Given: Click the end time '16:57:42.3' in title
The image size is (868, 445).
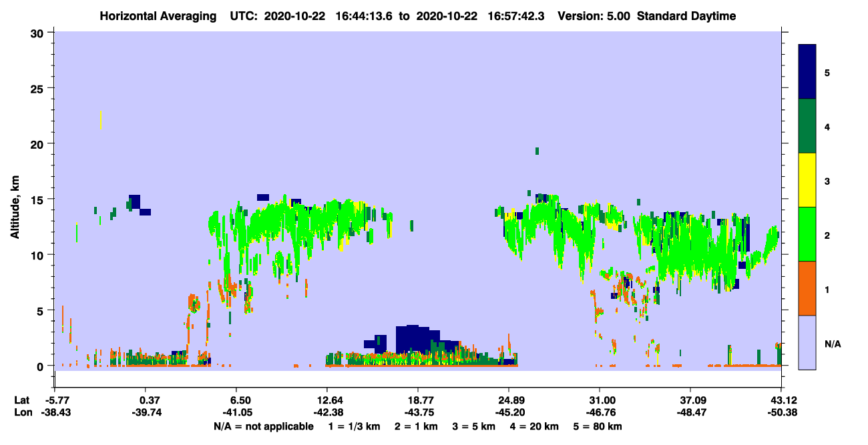Looking at the screenshot, I should coord(515,16).
